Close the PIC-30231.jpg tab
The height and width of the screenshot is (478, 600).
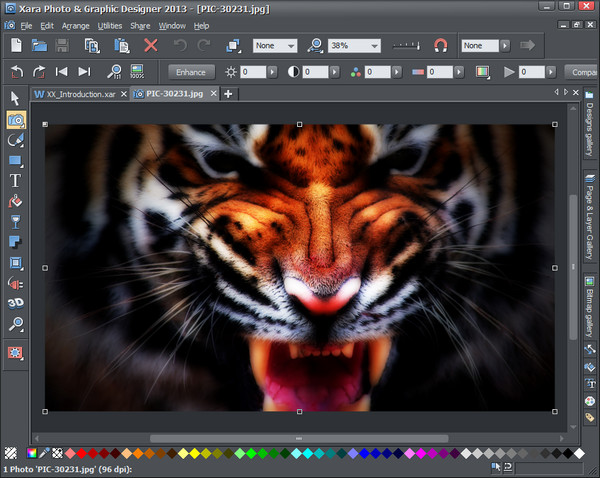point(214,93)
